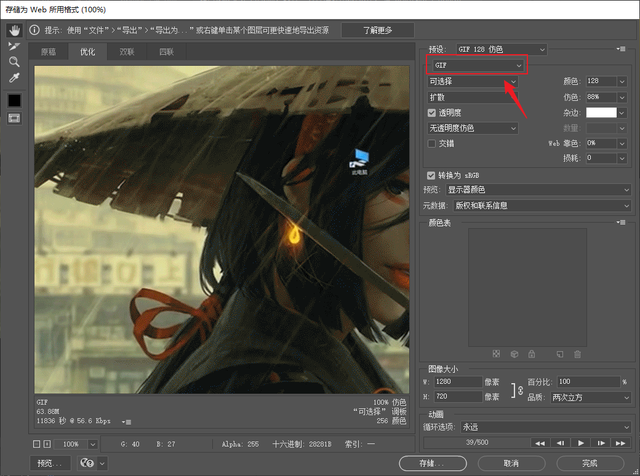
Task: Click shift colors to web palette icon
Action: pos(514,354)
